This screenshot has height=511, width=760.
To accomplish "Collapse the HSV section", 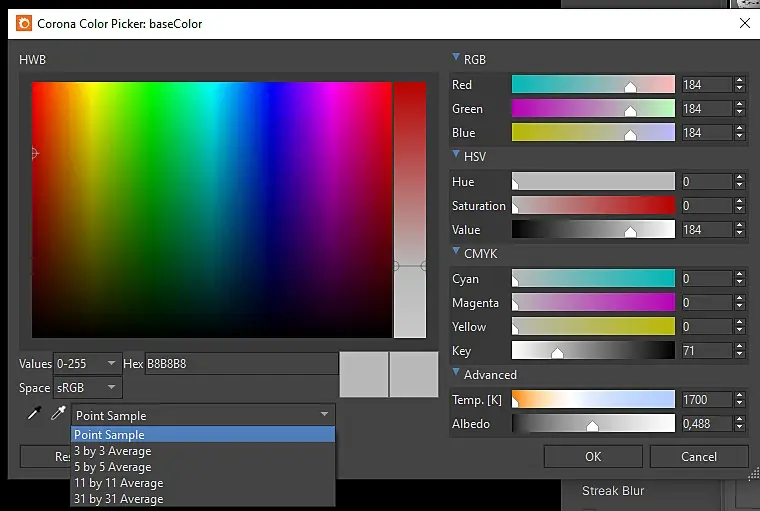I will click(x=457, y=156).
